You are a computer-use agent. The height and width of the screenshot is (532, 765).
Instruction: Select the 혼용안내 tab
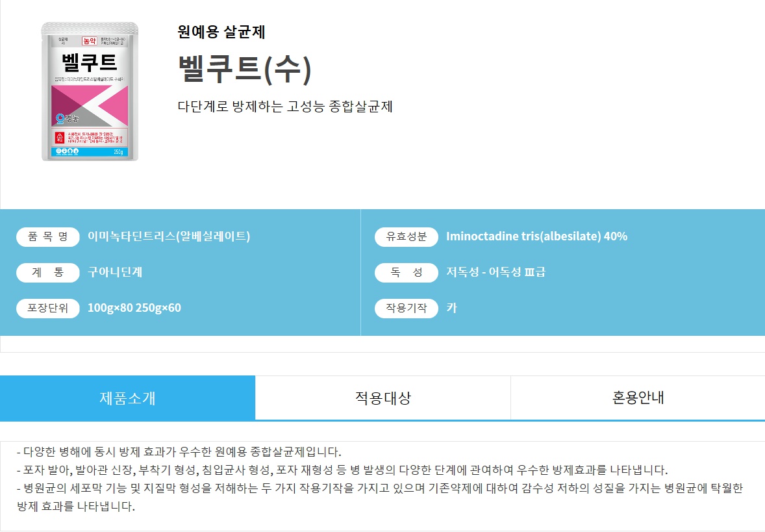(638, 398)
